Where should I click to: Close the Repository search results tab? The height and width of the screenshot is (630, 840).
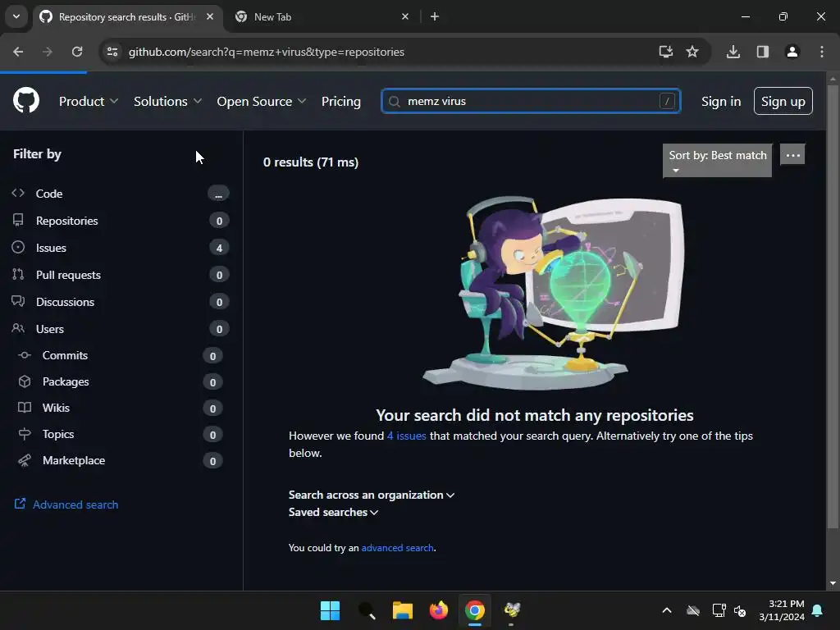tap(210, 16)
